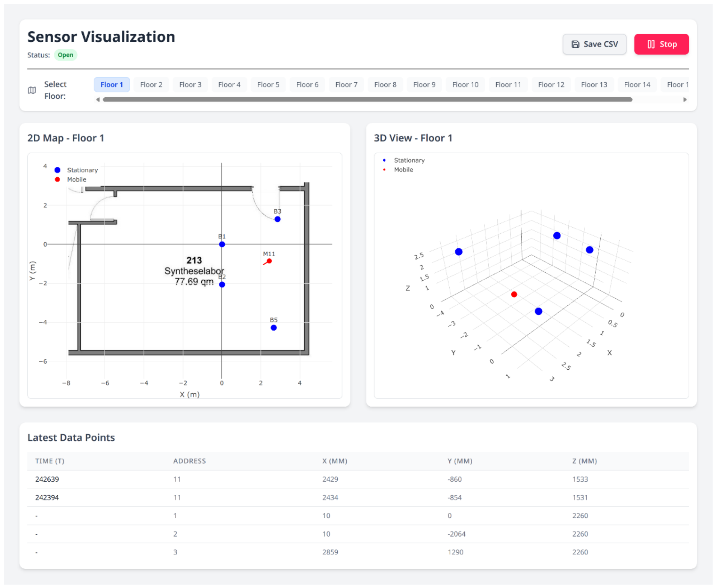Open the Floor 7 tab

point(346,85)
